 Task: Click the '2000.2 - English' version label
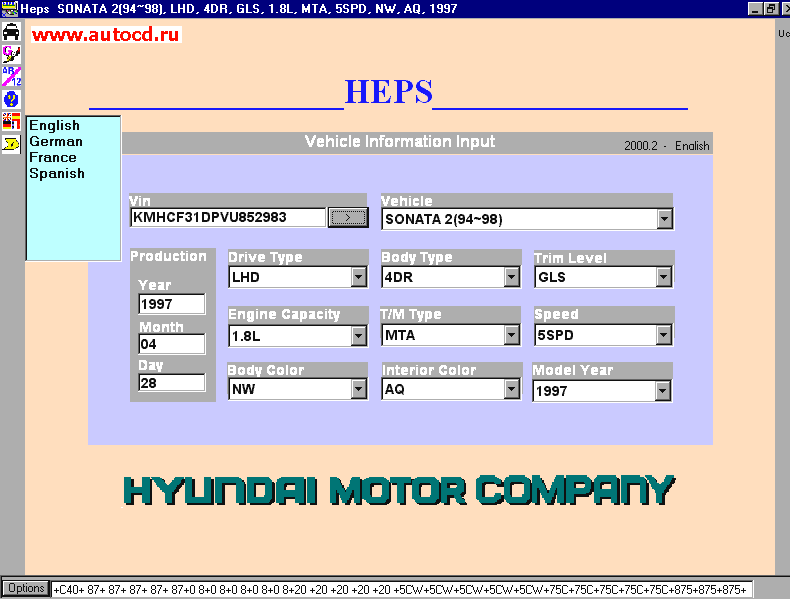coord(667,146)
